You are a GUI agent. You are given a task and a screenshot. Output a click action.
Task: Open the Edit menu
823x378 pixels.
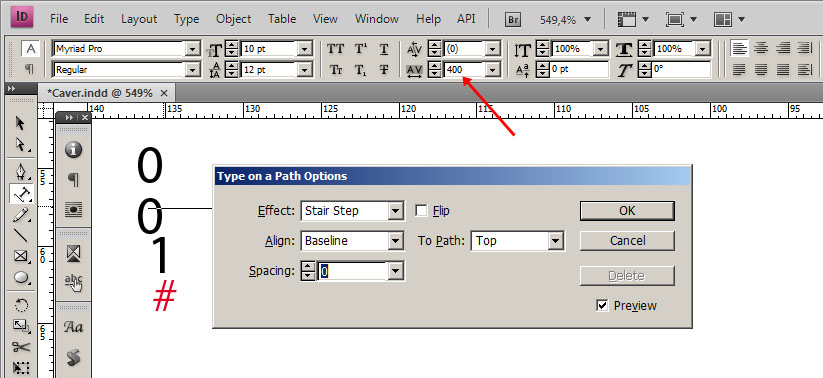[x=94, y=19]
